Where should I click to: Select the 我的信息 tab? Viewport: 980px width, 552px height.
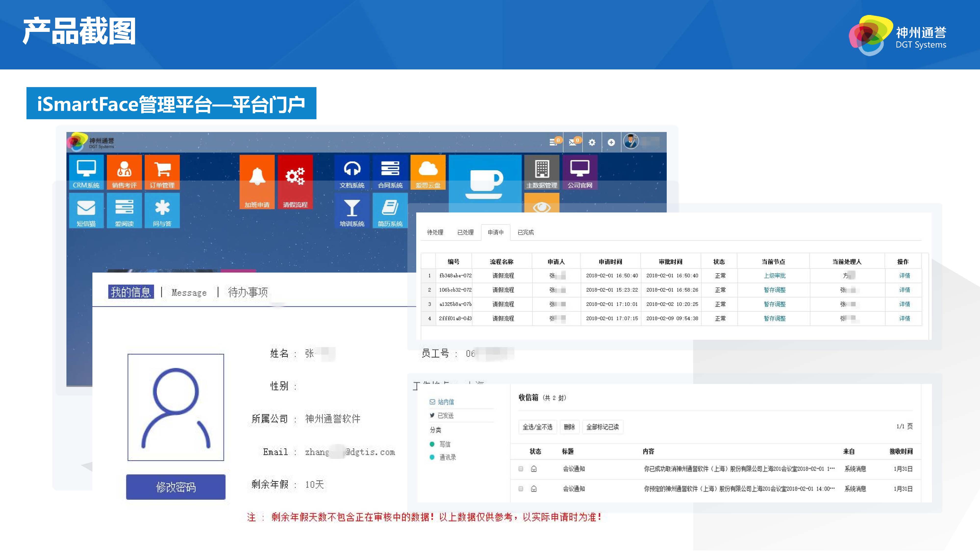point(131,292)
